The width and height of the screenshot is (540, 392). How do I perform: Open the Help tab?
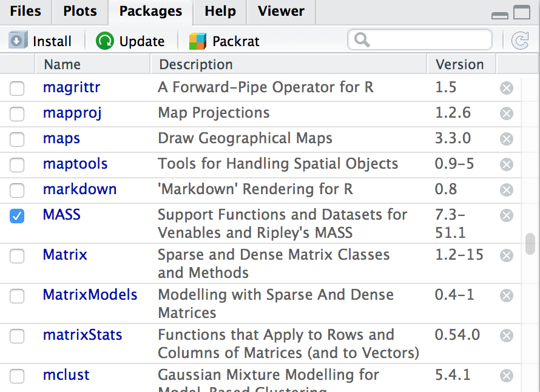click(x=219, y=11)
